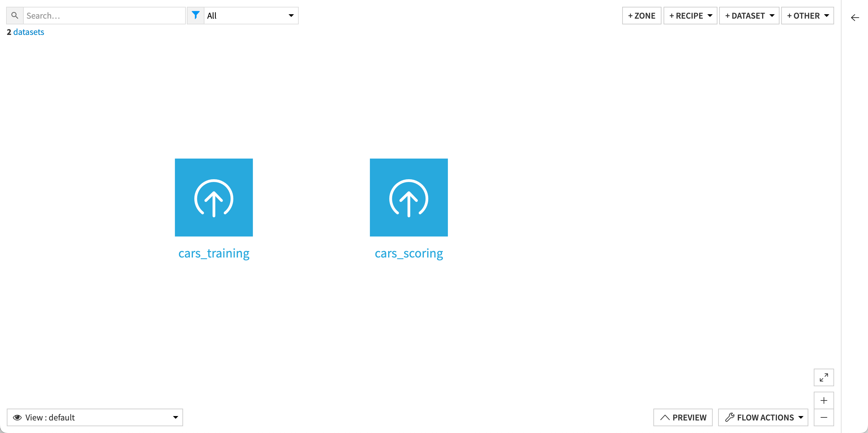Open the OTHER dropdown
This screenshot has height=433, width=868.
pos(807,15)
